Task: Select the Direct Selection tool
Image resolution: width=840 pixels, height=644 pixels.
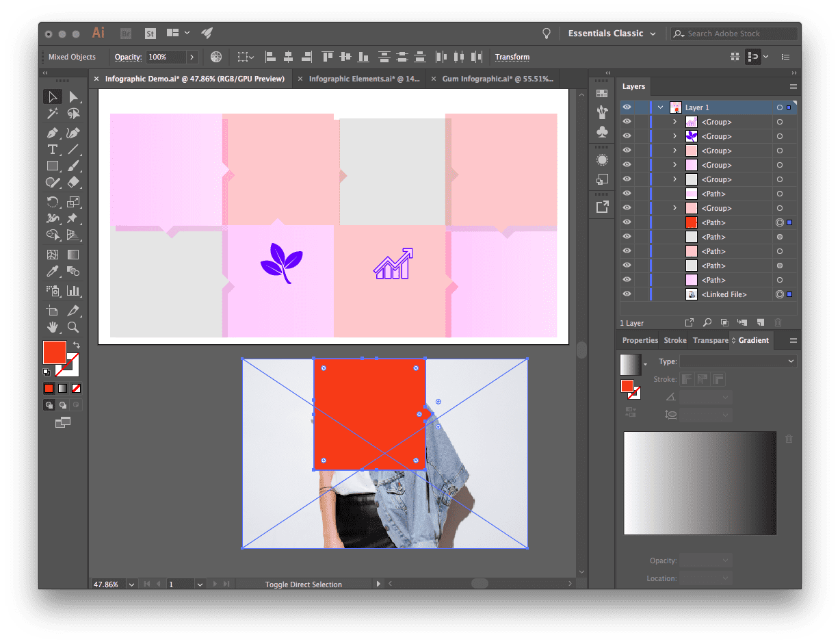Action: pyautogui.click(x=73, y=97)
